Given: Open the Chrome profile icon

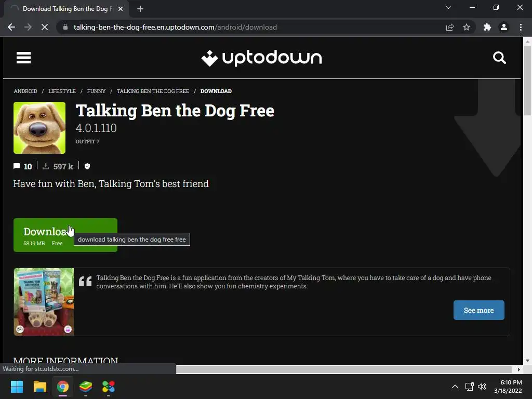Looking at the screenshot, I should click(x=504, y=27).
